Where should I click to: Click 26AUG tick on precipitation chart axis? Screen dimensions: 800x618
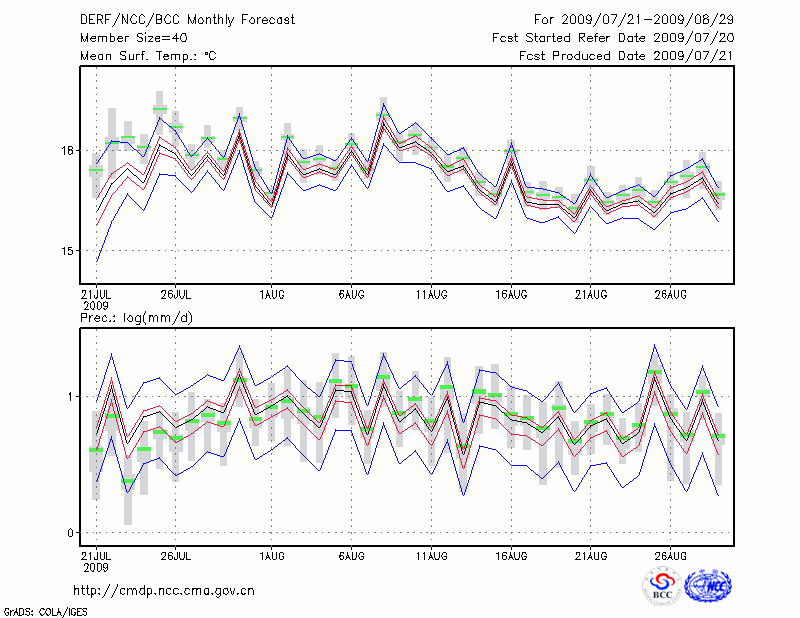pos(671,555)
